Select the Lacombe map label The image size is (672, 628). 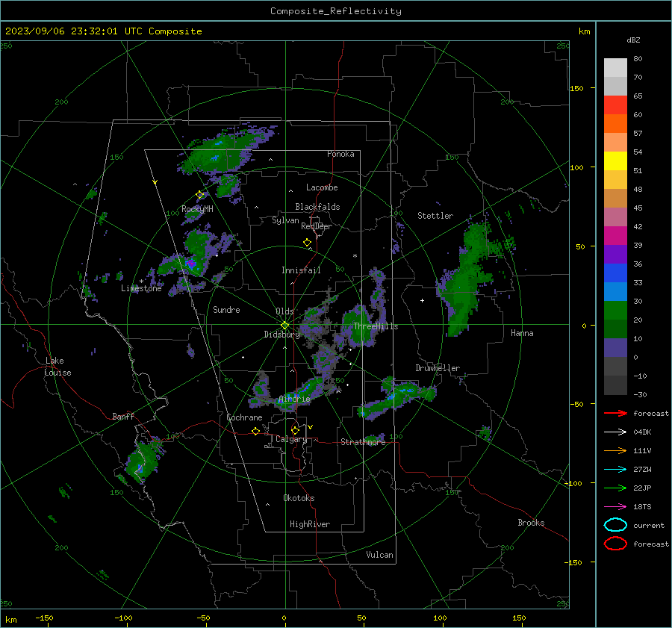322,187
